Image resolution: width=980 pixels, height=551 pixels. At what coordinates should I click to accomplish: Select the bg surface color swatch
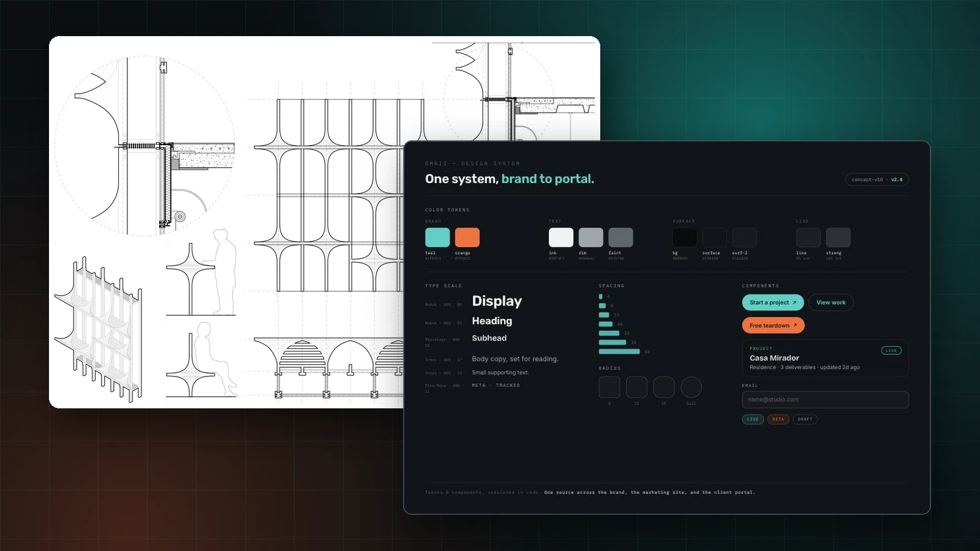[685, 237]
